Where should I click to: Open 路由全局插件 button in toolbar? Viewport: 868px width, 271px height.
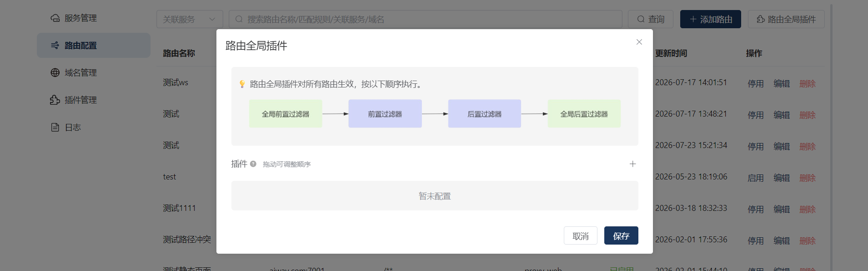click(x=786, y=19)
